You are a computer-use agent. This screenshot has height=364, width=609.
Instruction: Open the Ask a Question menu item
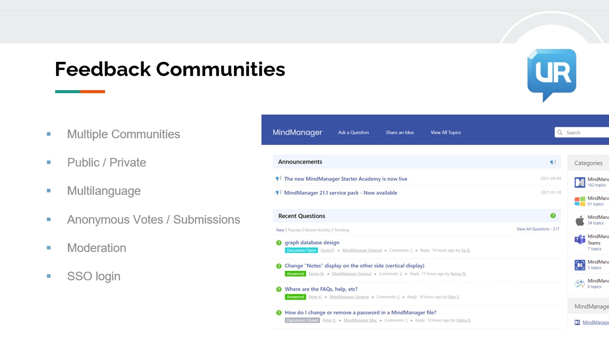coord(353,133)
